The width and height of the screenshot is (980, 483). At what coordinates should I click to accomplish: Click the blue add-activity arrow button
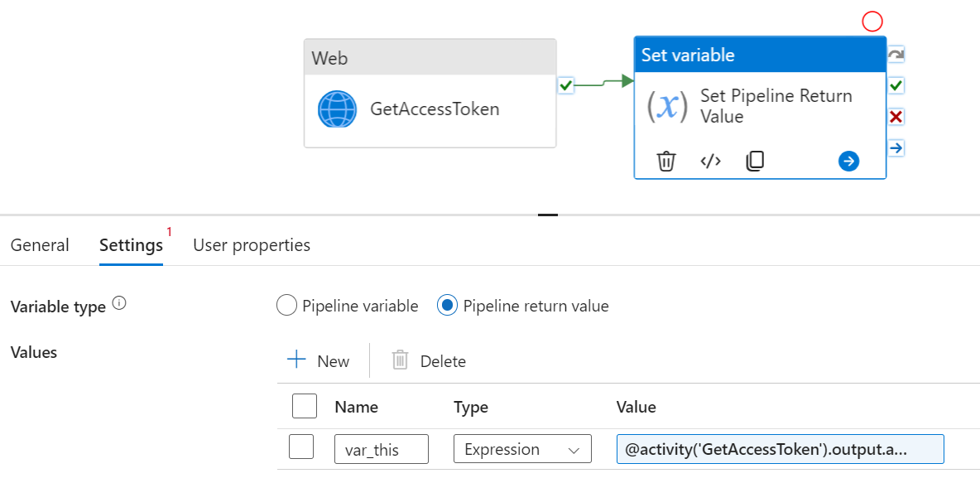point(848,161)
